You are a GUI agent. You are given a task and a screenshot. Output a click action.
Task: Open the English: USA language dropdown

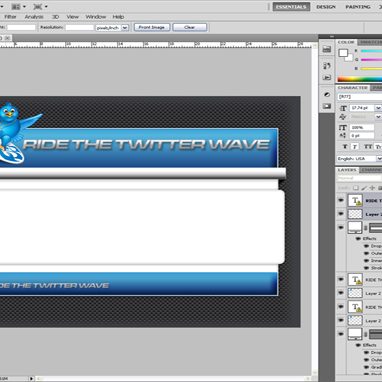(359, 159)
